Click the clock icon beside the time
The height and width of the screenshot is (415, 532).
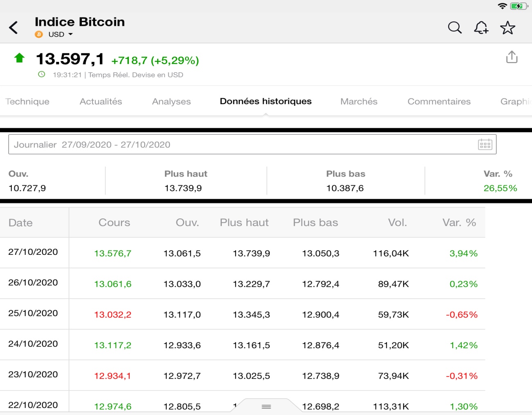(x=42, y=75)
